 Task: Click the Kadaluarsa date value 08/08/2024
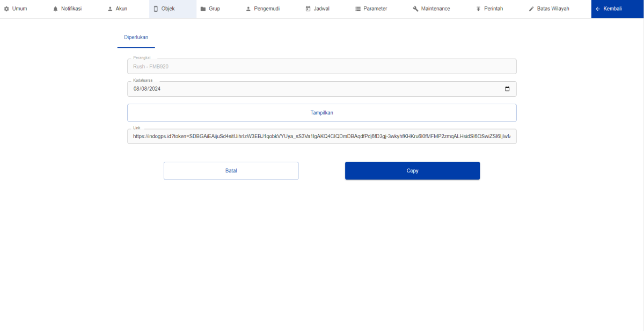tap(147, 89)
